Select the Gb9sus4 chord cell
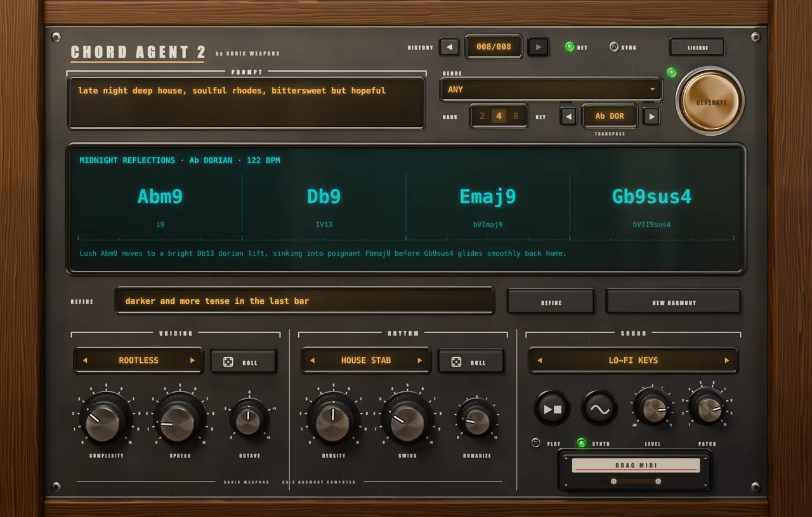The width and height of the screenshot is (812, 517). coord(652,206)
